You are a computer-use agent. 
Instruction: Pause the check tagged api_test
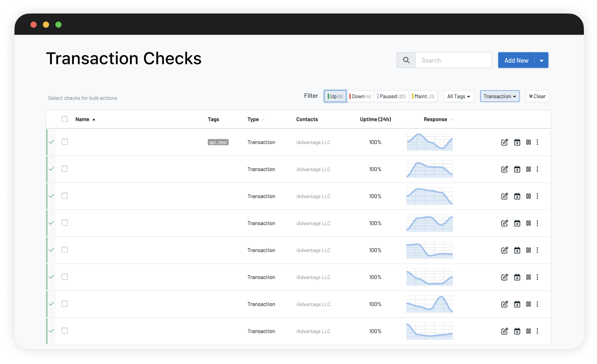pos(528,142)
